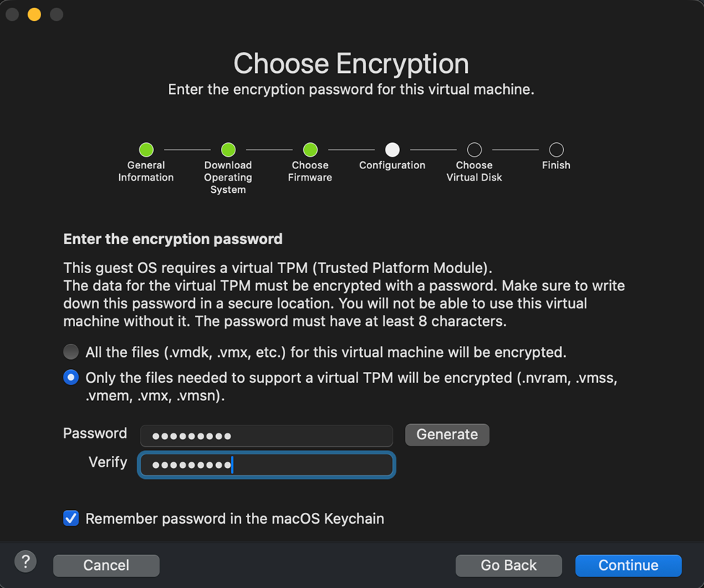This screenshot has height=588, width=704.
Task: Click the Remember password checkbox label text
Action: (x=235, y=519)
